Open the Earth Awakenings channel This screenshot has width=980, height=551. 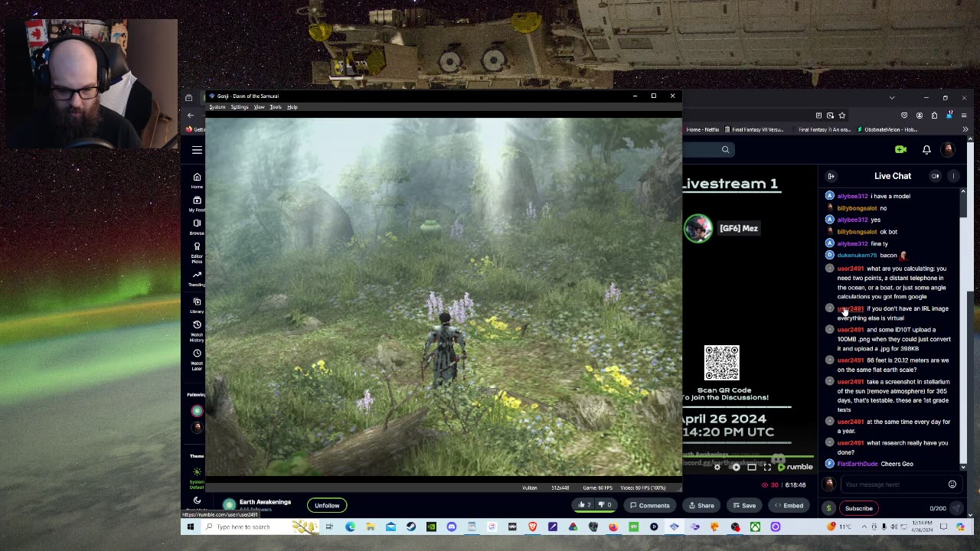tap(265, 502)
